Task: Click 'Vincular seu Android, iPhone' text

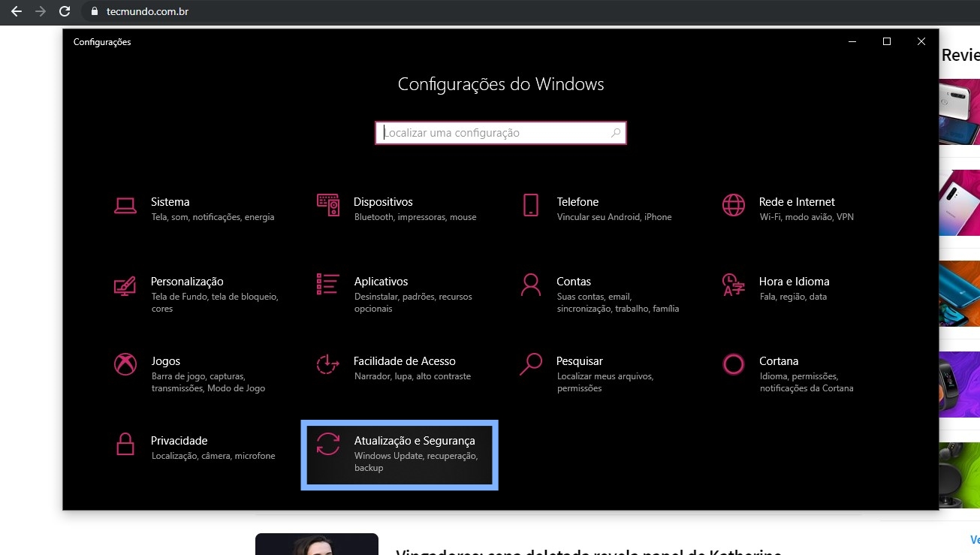Action: click(x=614, y=217)
